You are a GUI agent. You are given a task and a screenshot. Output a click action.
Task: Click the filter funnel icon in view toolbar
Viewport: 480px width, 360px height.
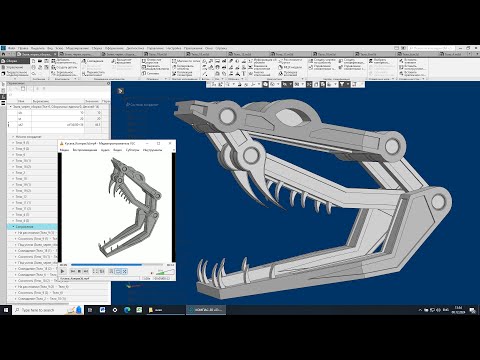(342, 85)
